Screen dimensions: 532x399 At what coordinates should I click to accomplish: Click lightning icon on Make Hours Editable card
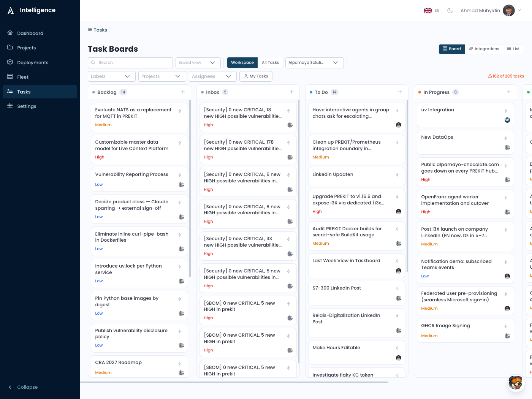(x=397, y=348)
